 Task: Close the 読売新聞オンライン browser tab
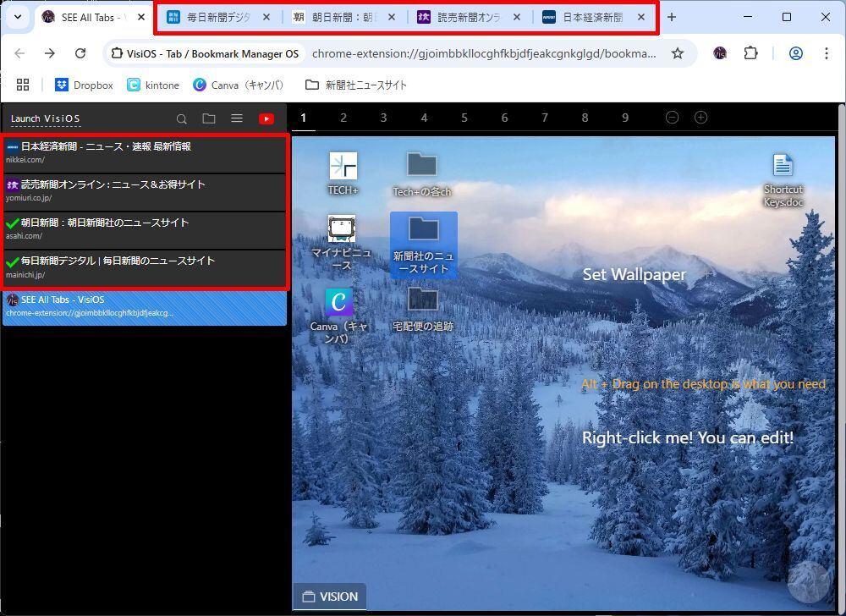pyautogui.click(x=517, y=17)
